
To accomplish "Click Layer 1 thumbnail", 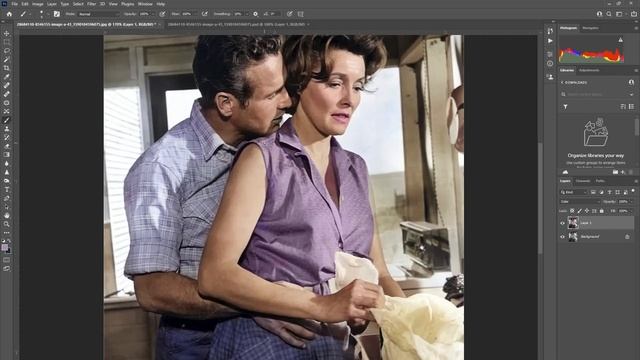I will 573,223.
